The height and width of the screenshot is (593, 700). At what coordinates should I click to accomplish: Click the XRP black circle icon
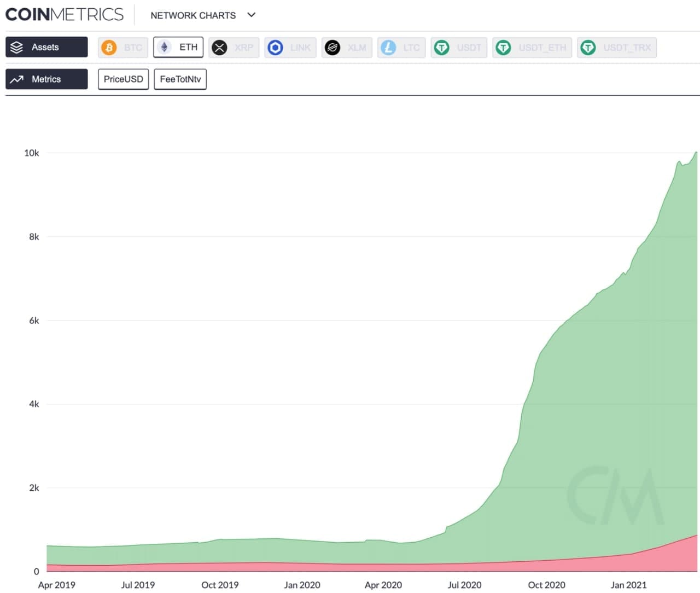click(219, 48)
